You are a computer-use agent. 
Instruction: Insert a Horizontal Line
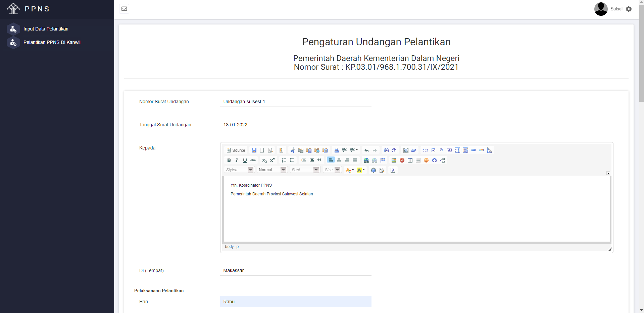(418, 160)
